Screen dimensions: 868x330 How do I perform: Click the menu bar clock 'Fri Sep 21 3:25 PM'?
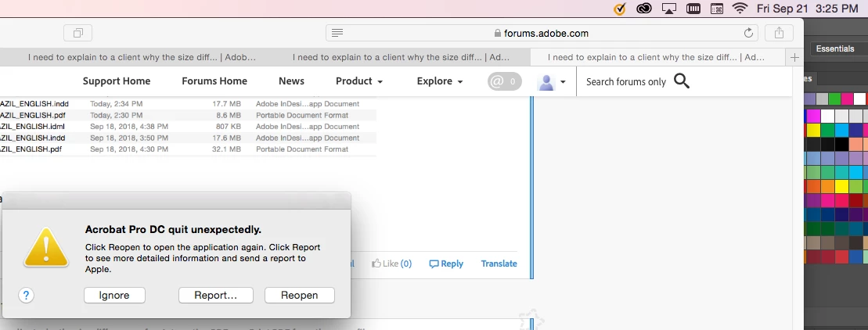[807, 9]
